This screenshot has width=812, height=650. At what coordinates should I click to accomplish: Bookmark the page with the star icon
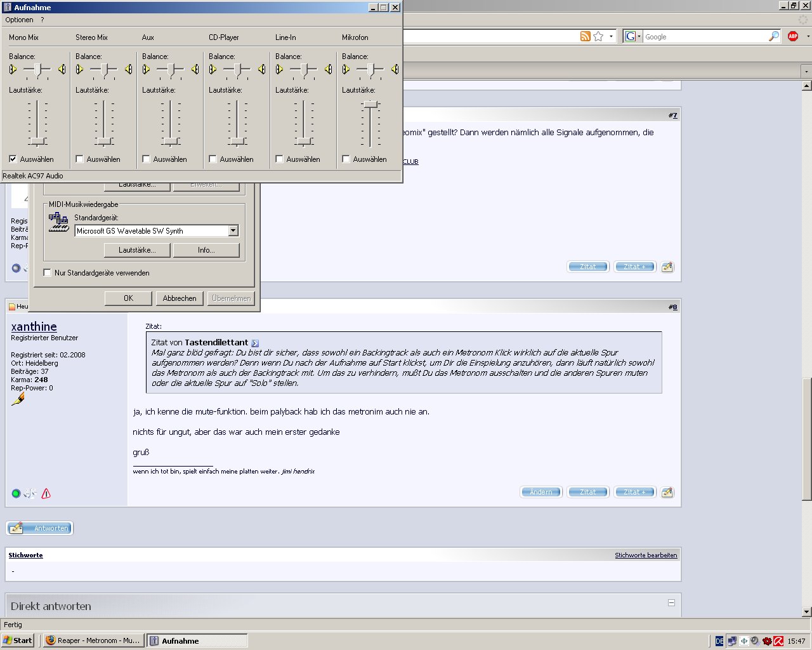tap(598, 36)
